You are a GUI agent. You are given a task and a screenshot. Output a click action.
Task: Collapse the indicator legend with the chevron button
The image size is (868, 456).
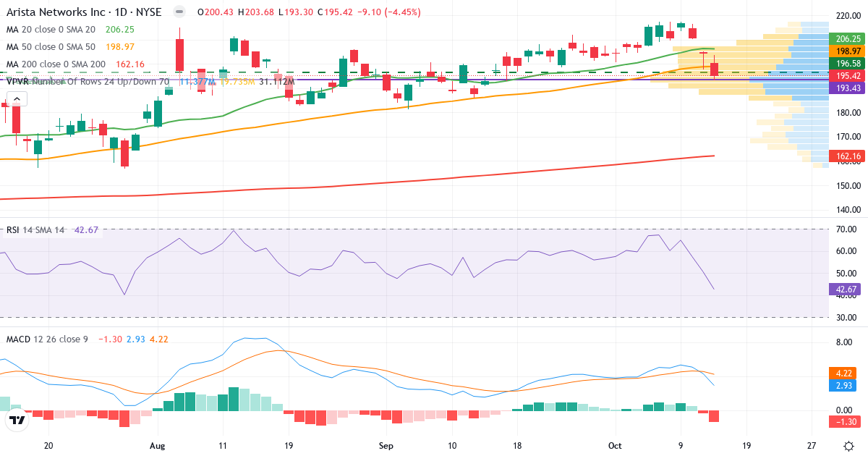17,100
